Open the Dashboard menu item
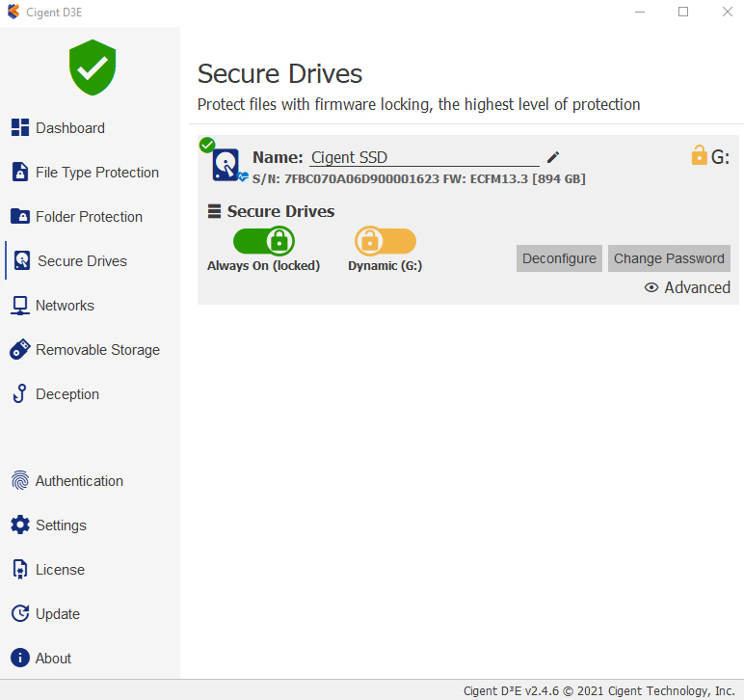The height and width of the screenshot is (700, 744). [x=70, y=127]
